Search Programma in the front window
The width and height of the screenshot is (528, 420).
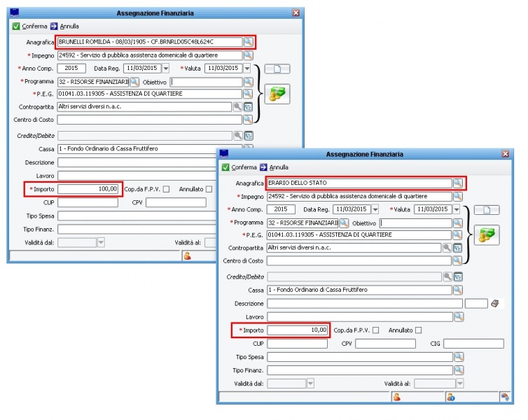[x=344, y=223]
